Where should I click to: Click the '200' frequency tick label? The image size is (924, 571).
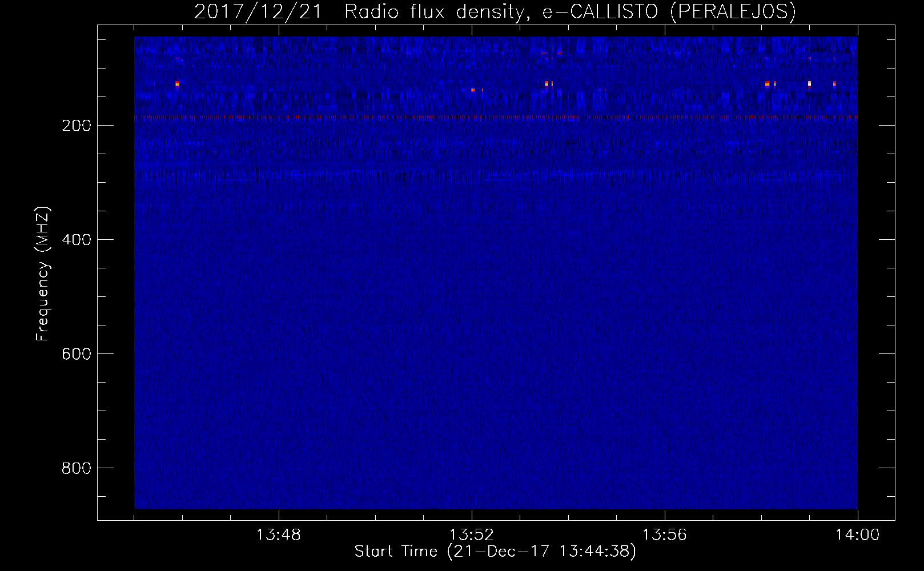(76, 125)
